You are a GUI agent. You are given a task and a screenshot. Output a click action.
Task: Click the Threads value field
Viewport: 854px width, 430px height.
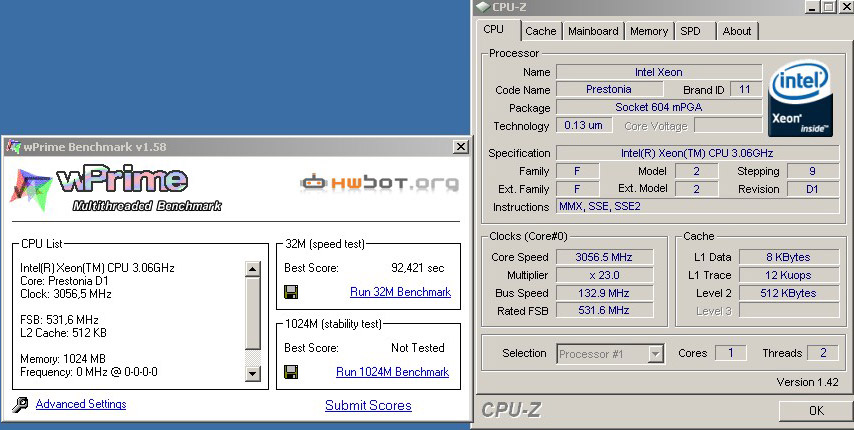823,353
